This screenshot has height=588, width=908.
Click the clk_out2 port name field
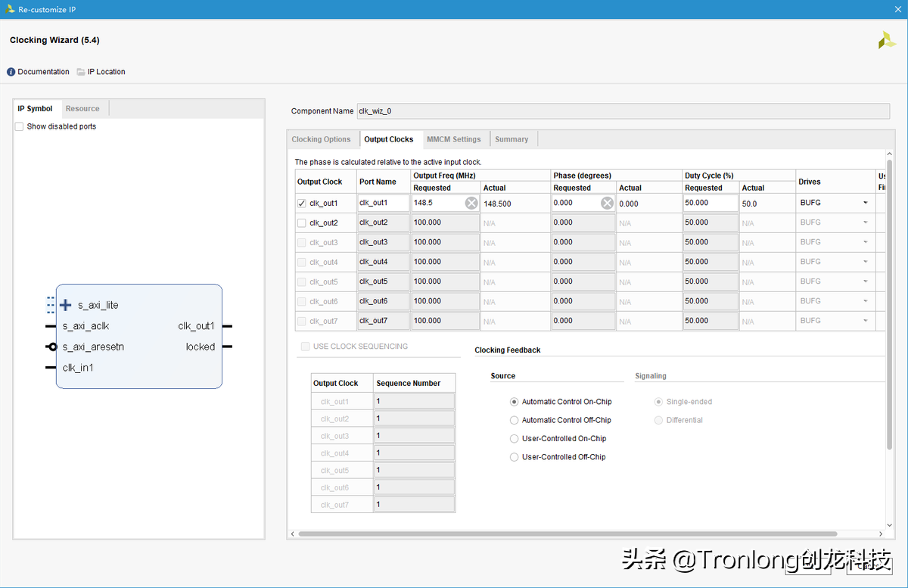pos(383,222)
